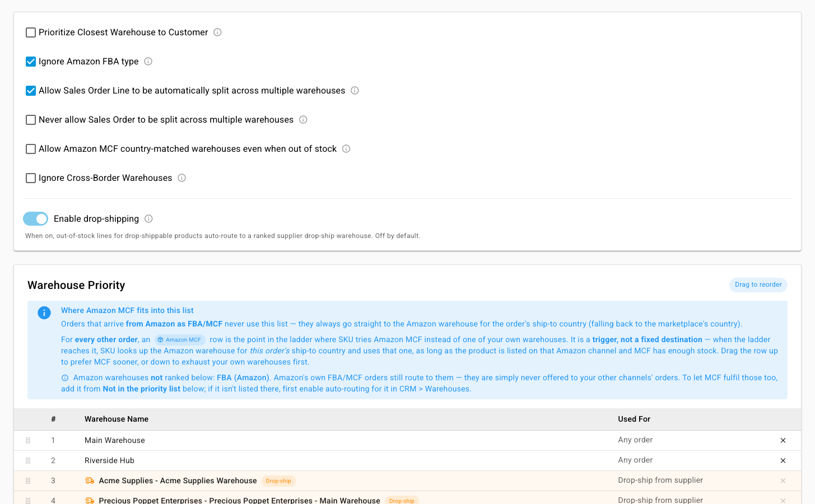Check Allow Amazon MCF country-matched warehouses
The image size is (815, 504).
[31, 149]
